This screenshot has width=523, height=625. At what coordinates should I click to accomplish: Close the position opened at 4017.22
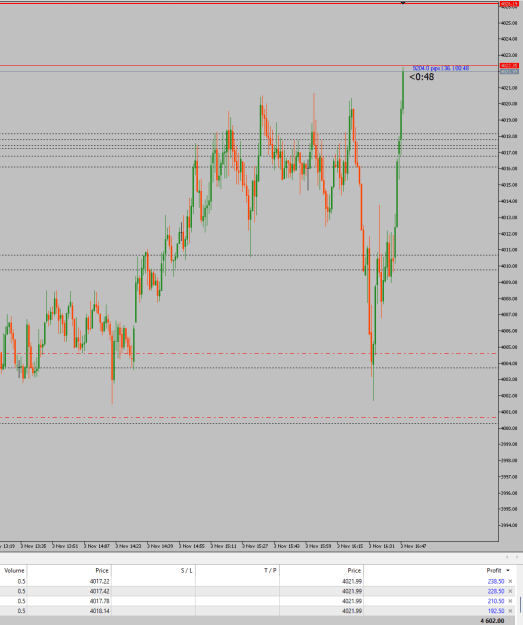point(510,582)
